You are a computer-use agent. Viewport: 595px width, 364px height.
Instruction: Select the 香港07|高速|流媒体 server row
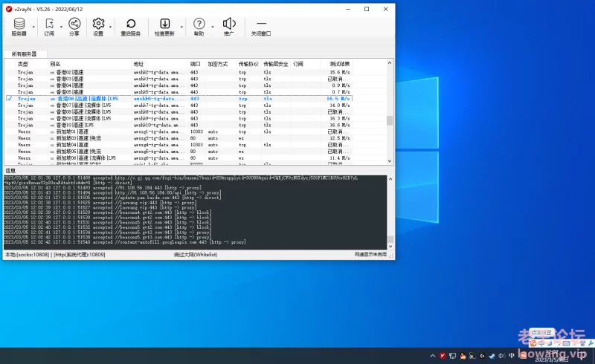178,105
